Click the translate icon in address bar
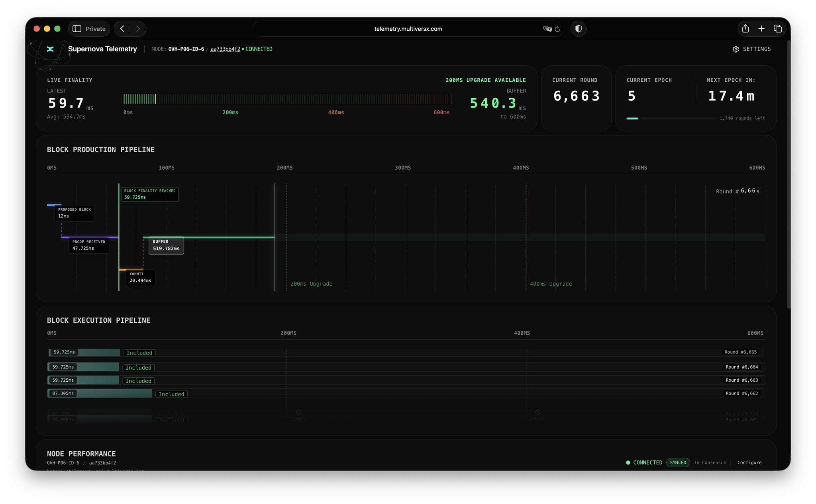Image resolution: width=816 pixels, height=504 pixels. 547,29
